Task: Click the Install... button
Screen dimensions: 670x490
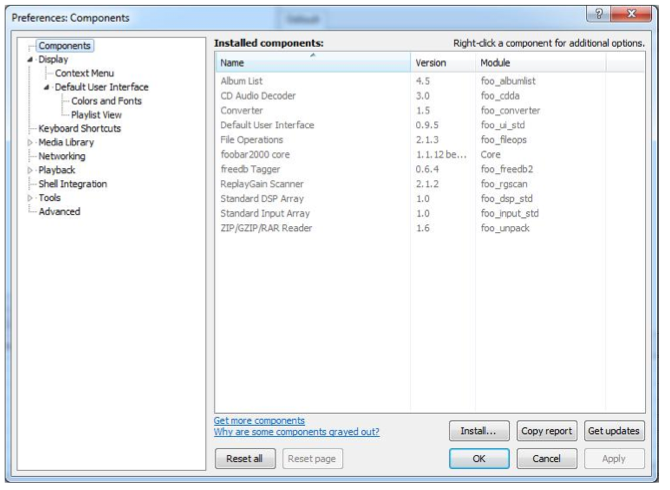Action: [479, 431]
